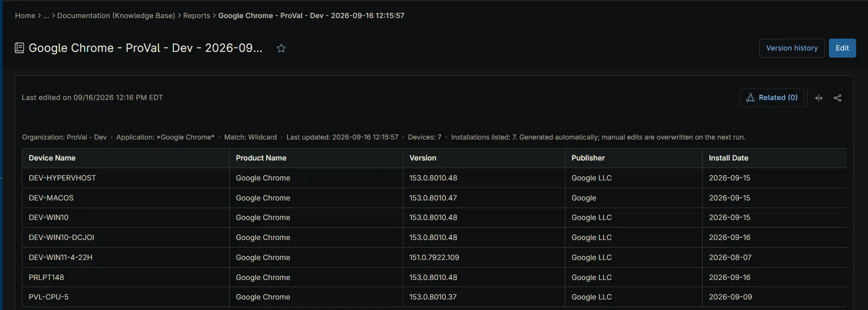This screenshot has width=868, height=310.
Task: Click the Edit button
Action: coord(842,48)
